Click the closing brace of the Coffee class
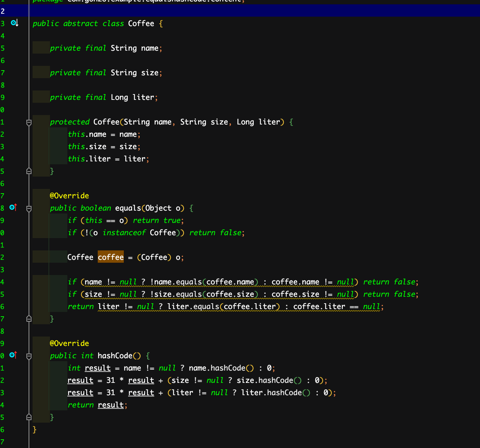The height and width of the screenshot is (448, 480). coord(34,429)
